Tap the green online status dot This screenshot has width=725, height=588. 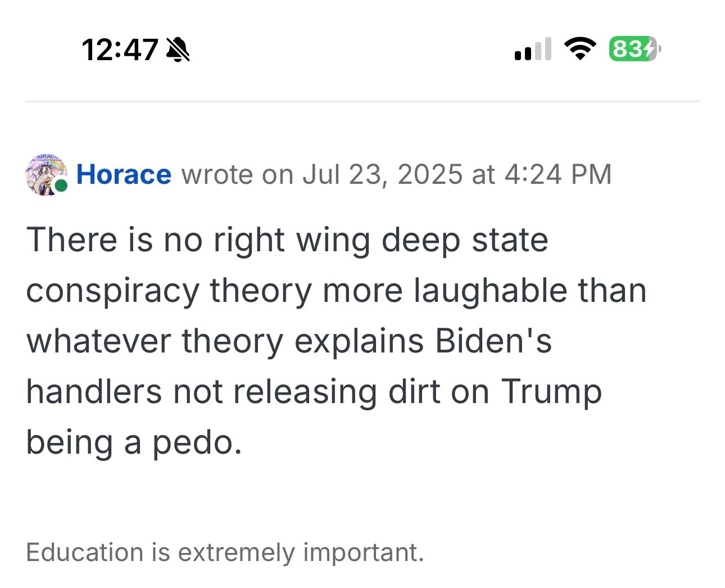pyautogui.click(x=61, y=186)
